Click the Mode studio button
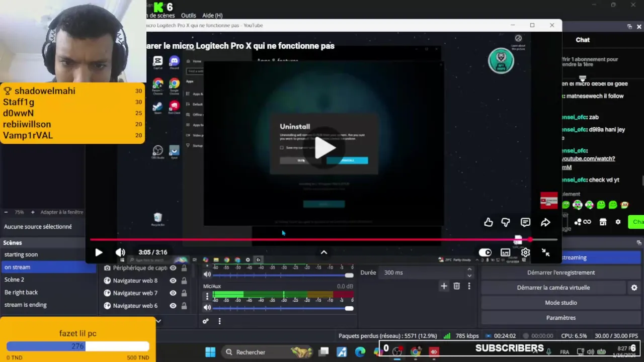Screen dimensions: 644x362 point(561,303)
